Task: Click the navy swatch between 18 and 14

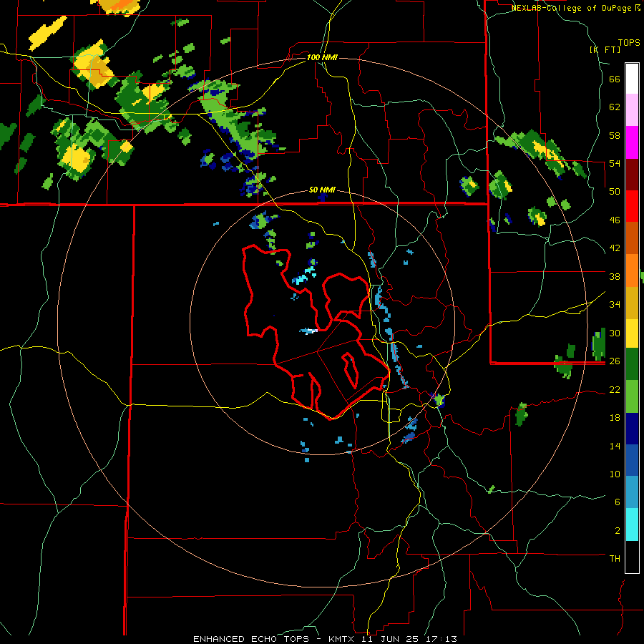Action: (x=632, y=429)
